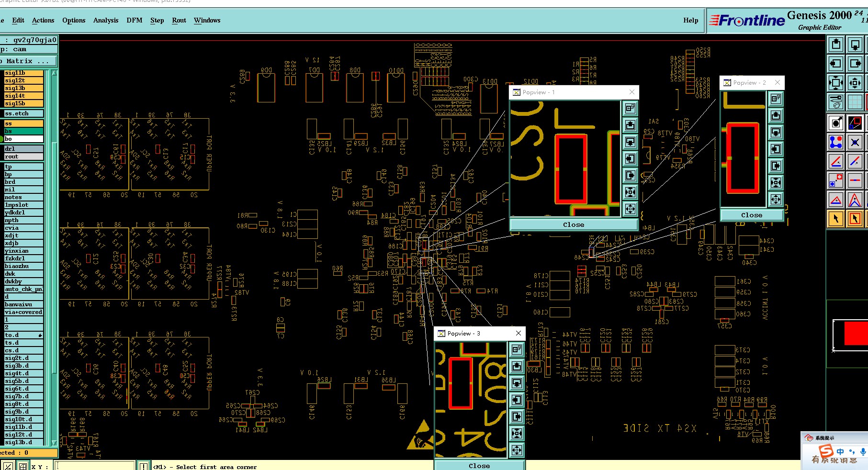Toggle display of the ss.etch layer

(x=24, y=113)
